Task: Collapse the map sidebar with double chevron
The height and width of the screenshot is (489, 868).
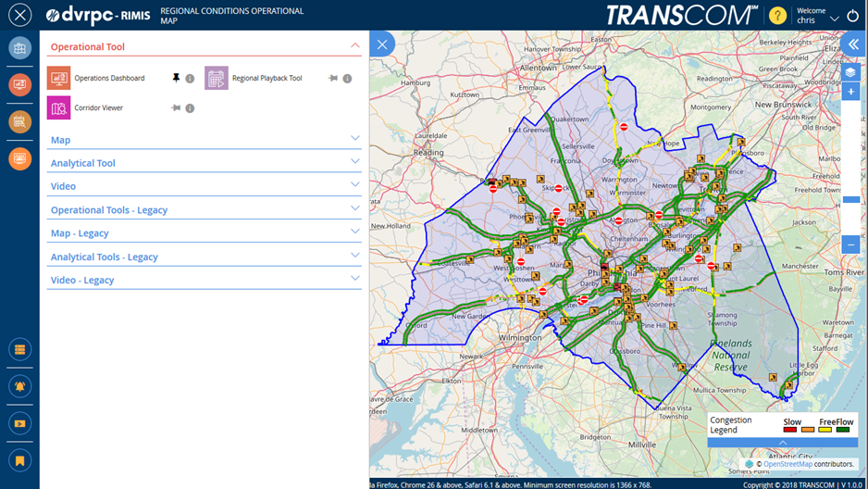Action: pyautogui.click(x=853, y=44)
